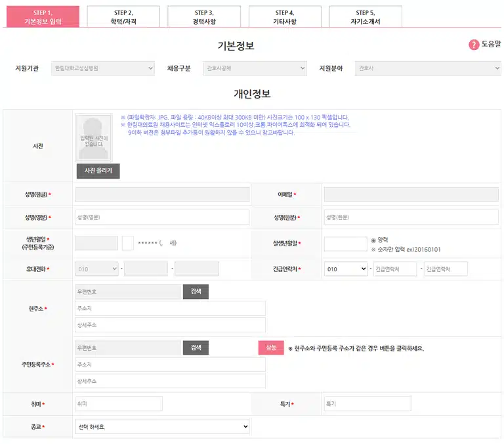Image resolution: width=504 pixels, height=444 pixels.
Task: Click the 현주소와 주민등록 주소가 같은 경우 note
Action: [x=356, y=348]
